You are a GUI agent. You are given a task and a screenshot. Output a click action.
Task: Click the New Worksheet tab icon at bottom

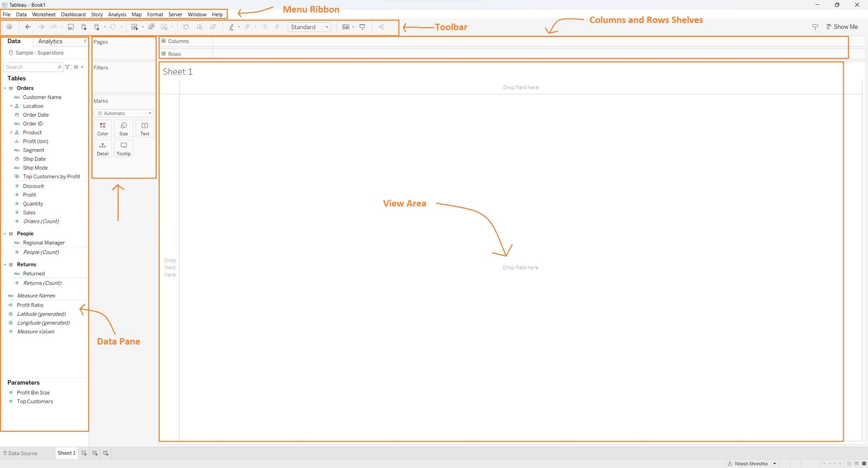pyautogui.click(x=84, y=453)
